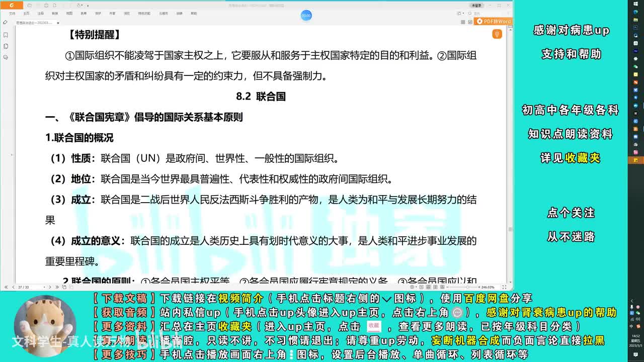Viewport: 644px width, 362px height.
Task: Click the thumbnail grid view icon
Action: pos(463,22)
